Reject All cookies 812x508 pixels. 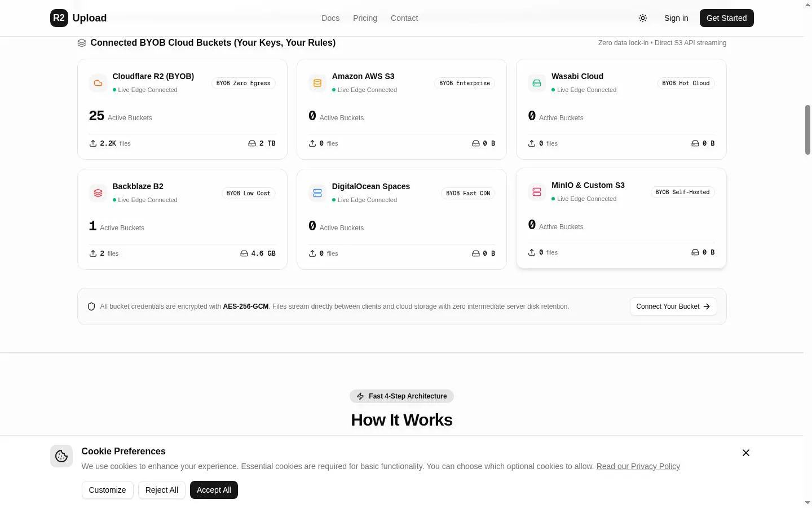(x=162, y=490)
